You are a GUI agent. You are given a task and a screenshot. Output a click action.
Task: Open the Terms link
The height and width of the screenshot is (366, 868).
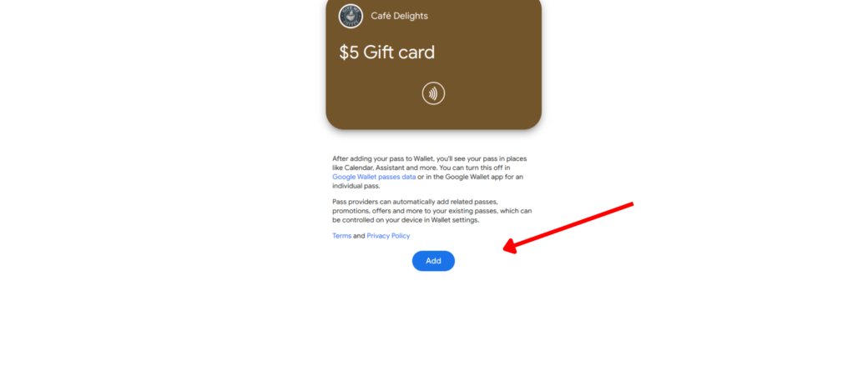coord(341,235)
